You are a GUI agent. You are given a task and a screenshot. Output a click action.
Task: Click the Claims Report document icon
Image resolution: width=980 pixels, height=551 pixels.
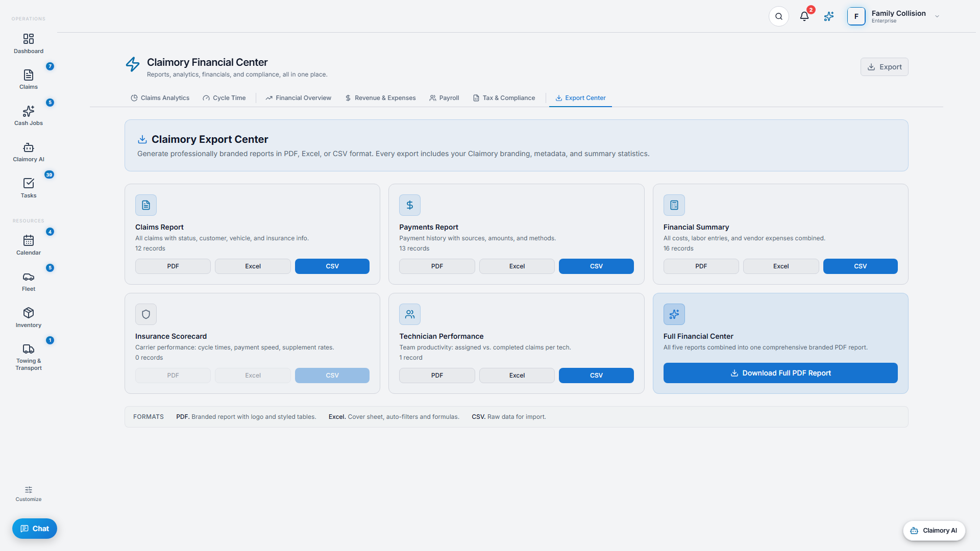pos(146,205)
